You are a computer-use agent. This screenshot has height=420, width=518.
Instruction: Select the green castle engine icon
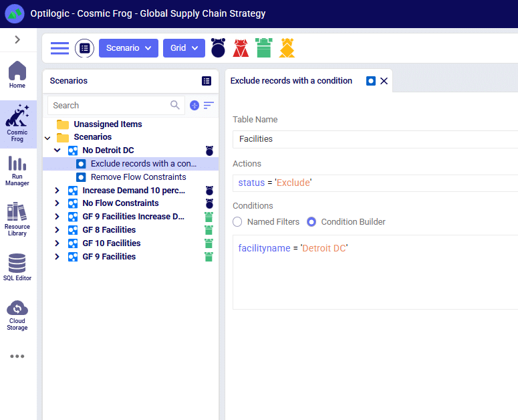pos(263,48)
